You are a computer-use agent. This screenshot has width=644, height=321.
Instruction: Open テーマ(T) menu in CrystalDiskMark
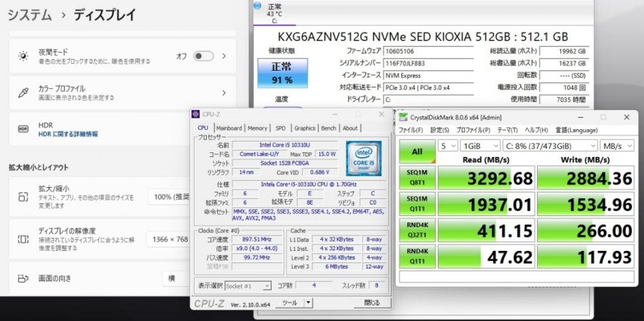tap(507, 130)
